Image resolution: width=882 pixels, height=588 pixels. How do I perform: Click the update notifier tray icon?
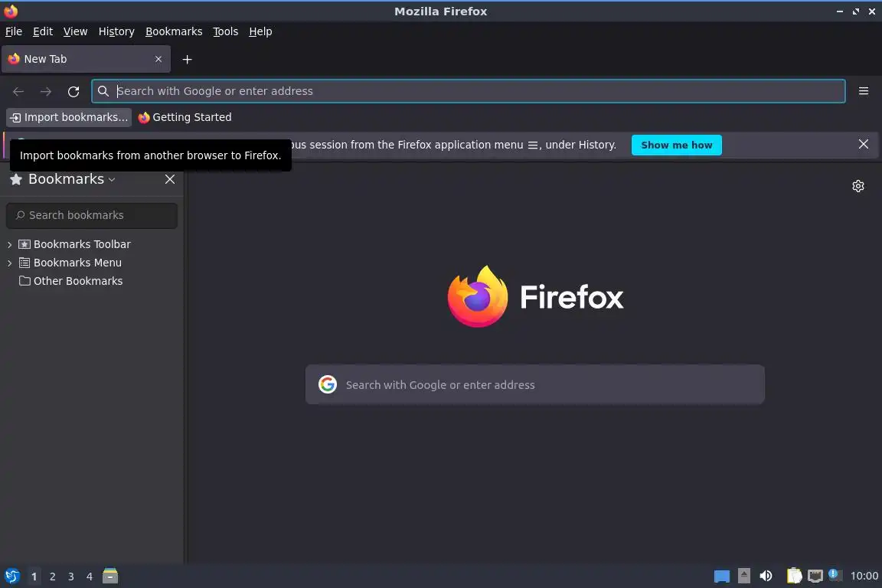click(835, 574)
